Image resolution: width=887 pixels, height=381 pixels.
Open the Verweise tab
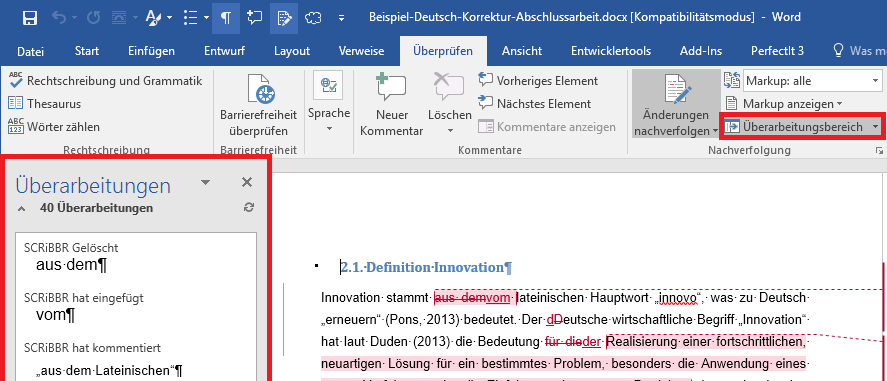(x=361, y=51)
